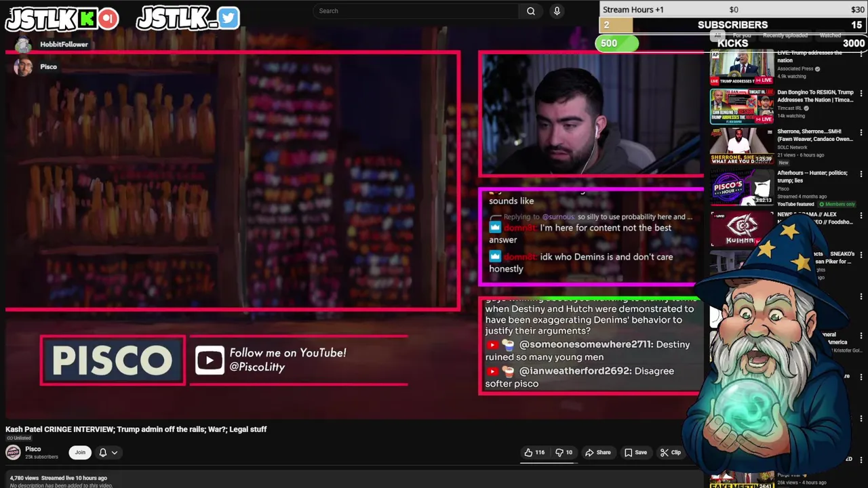
Task: Create a Clip from the video
Action: point(671,453)
